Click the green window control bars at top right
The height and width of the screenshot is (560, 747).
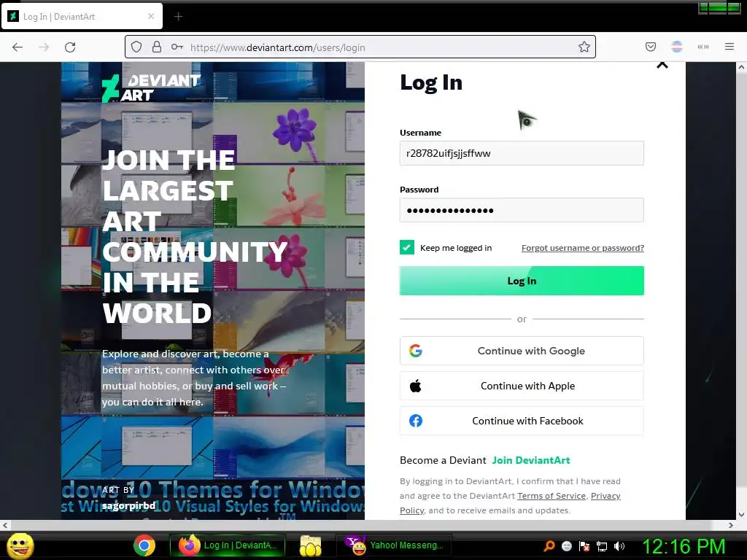719,8
